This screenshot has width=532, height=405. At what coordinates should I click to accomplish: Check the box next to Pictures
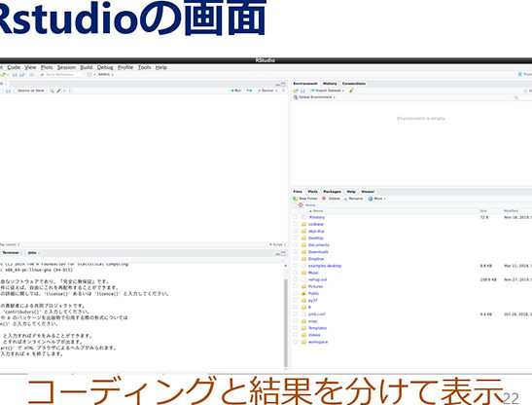coord(295,286)
